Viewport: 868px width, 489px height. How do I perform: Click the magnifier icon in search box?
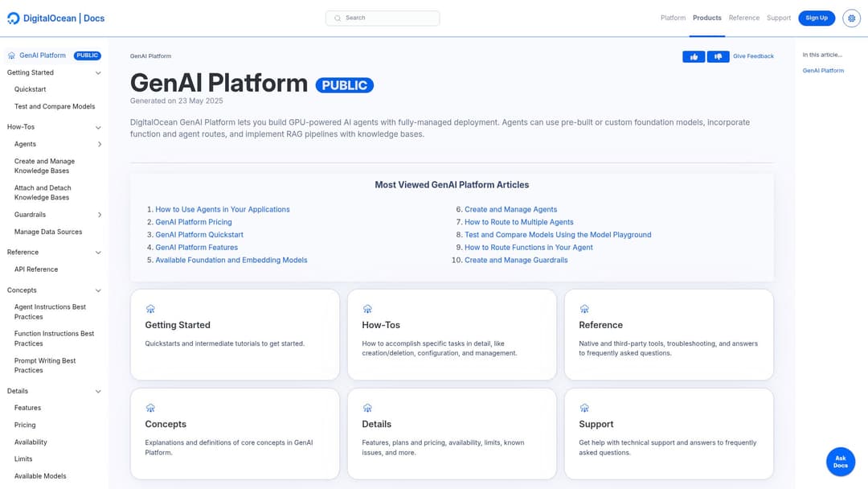click(x=338, y=18)
